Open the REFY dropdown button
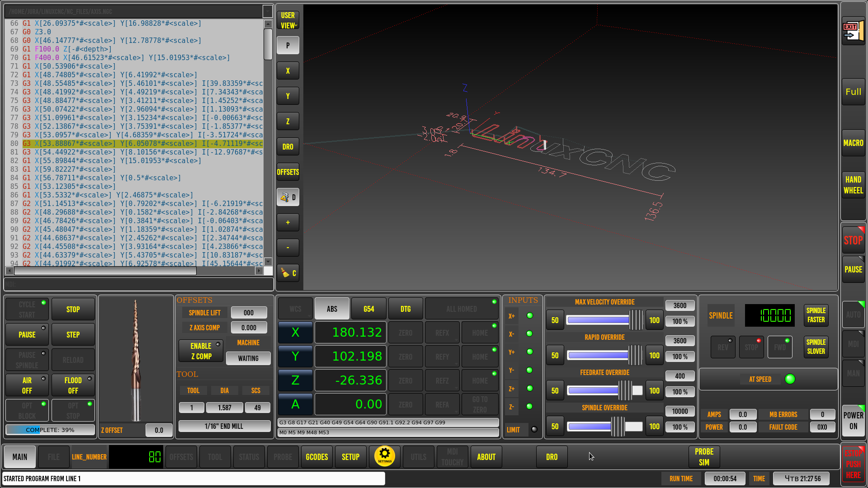Image resolution: width=868 pixels, height=488 pixels. coord(442,357)
